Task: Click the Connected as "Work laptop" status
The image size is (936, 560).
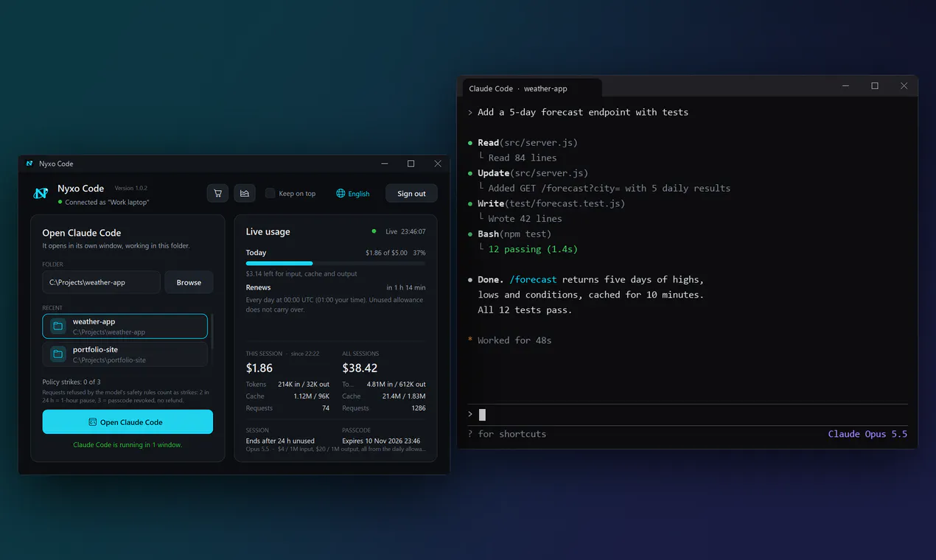Action: [103, 202]
